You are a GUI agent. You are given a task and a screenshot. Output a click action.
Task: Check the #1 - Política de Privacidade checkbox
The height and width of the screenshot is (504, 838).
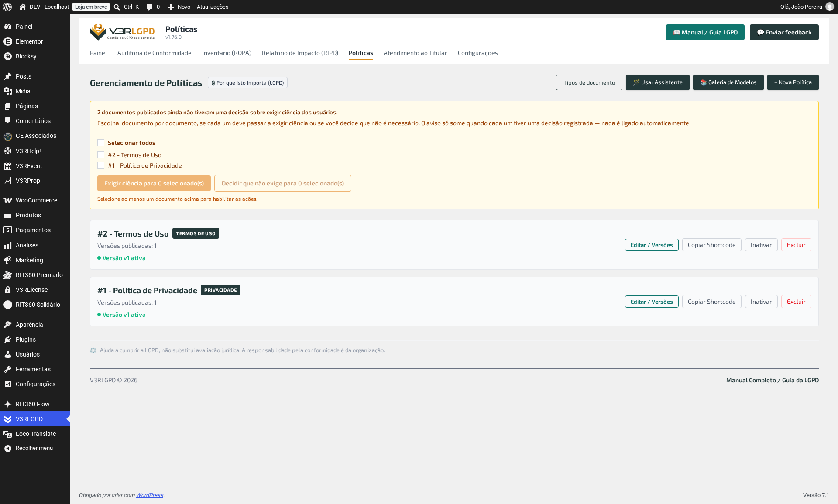pyautogui.click(x=101, y=165)
